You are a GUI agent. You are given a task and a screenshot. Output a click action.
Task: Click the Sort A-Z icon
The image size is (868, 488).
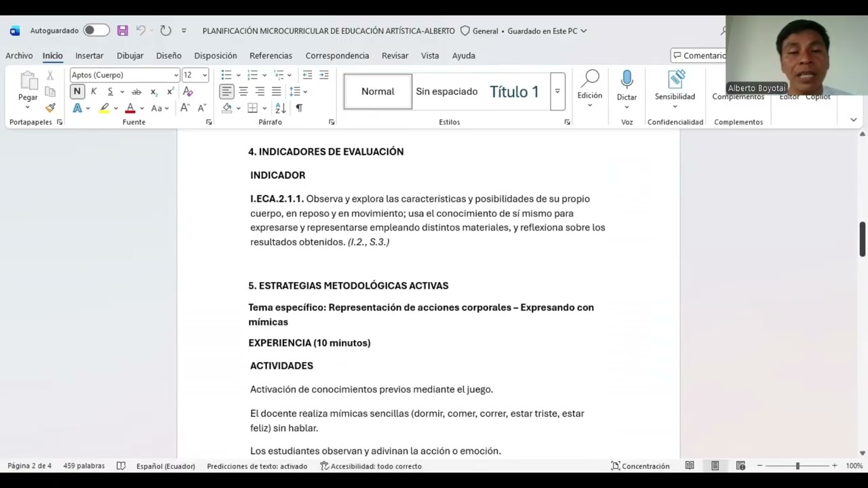pos(281,108)
